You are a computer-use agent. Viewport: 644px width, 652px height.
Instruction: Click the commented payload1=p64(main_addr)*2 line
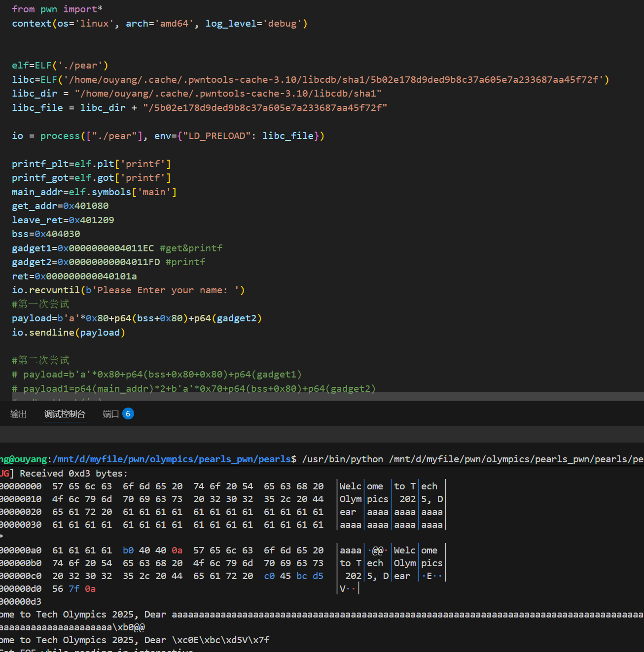point(194,389)
